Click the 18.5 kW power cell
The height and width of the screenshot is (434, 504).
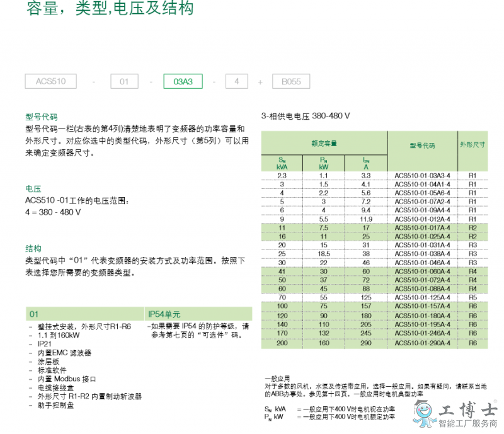pos(324,254)
